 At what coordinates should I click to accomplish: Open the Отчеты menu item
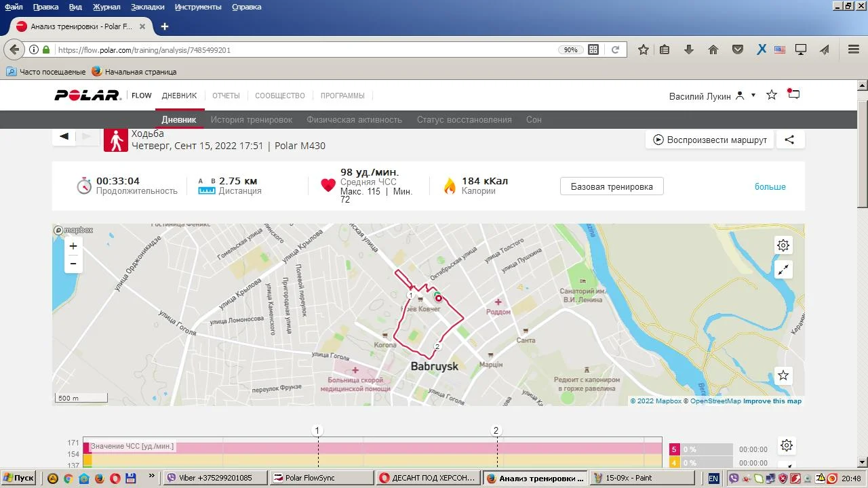(x=226, y=96)
